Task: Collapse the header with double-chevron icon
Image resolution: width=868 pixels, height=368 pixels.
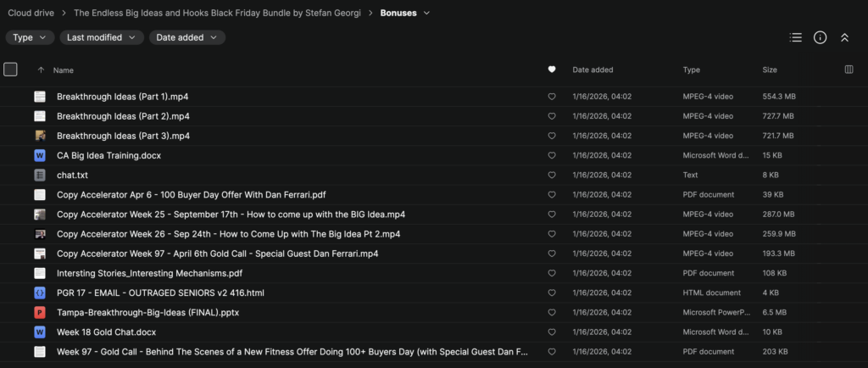Action: (x=844, y=37)
